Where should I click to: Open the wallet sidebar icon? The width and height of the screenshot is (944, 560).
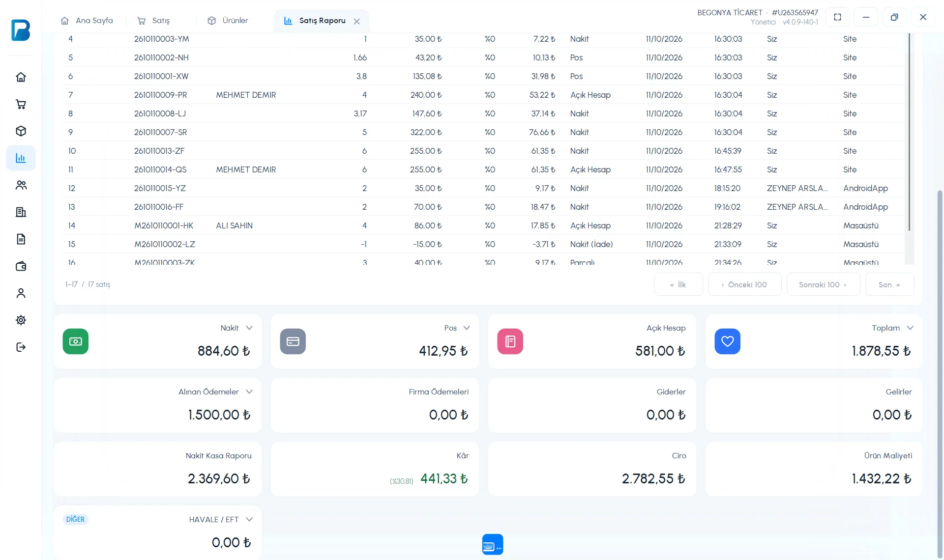[x=21, y=266]
